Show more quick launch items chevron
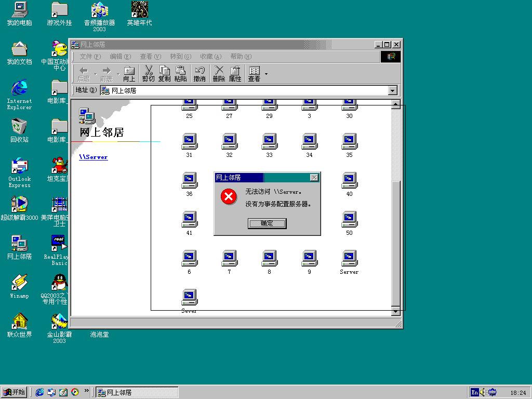This screenshot has width=532, height=399. click(87, 391)
